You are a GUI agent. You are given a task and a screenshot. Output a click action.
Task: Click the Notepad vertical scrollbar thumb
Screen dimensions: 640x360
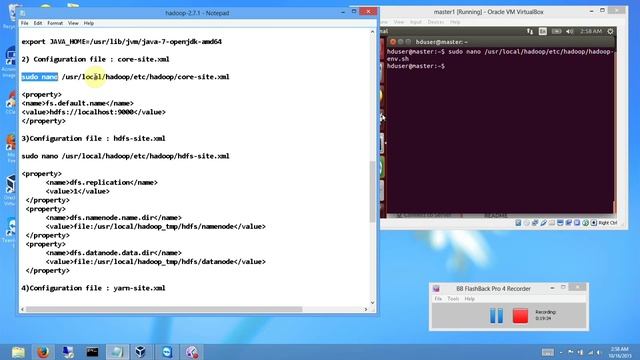372,191
